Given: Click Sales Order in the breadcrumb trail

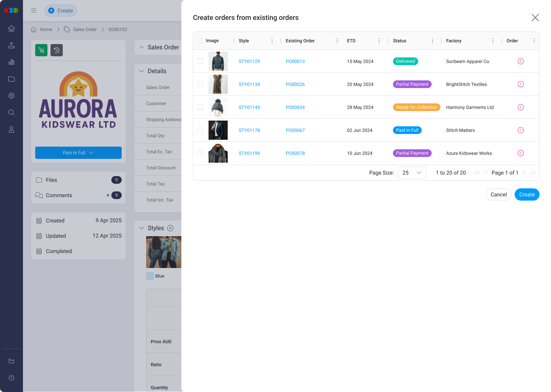Looking at the screenshot, I should pyautogui.click(x=85, y=29).
